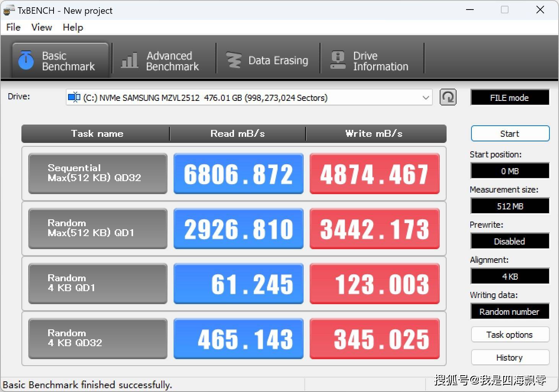Open the File menu
This screenshot has height=392, width=559.
(13, 27)
